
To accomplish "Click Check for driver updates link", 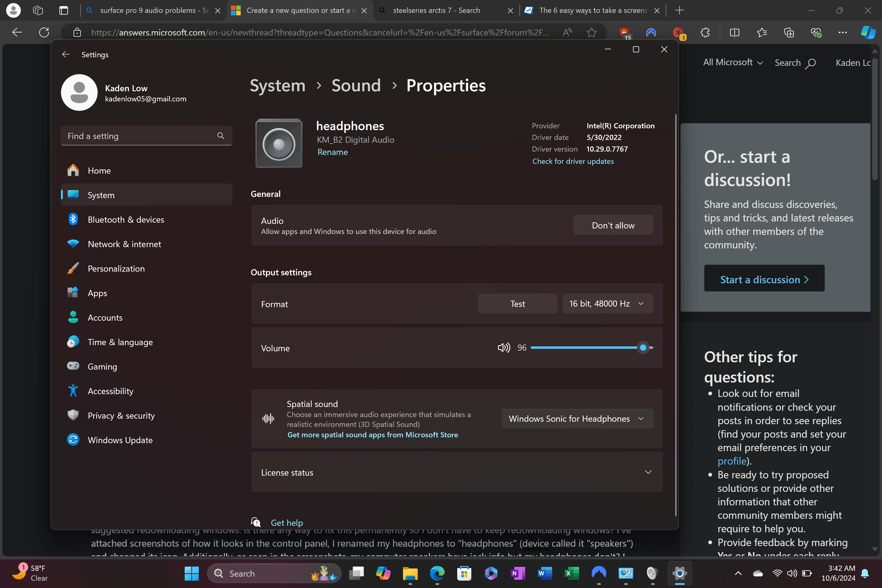I will point(573,161).
